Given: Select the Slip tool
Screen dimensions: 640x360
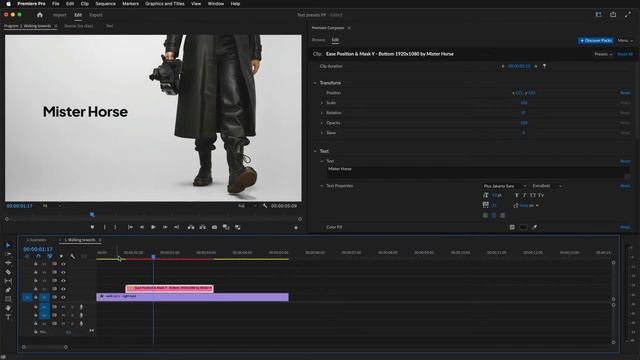Looking at the screenshot, I should [x=8, y=281].
